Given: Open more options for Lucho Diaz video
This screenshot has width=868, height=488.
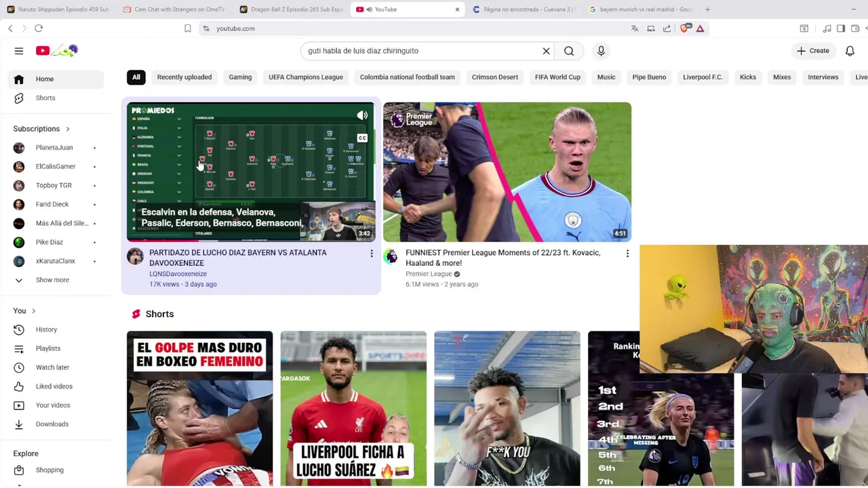Looking at the screenshot, I should [371, 253].
